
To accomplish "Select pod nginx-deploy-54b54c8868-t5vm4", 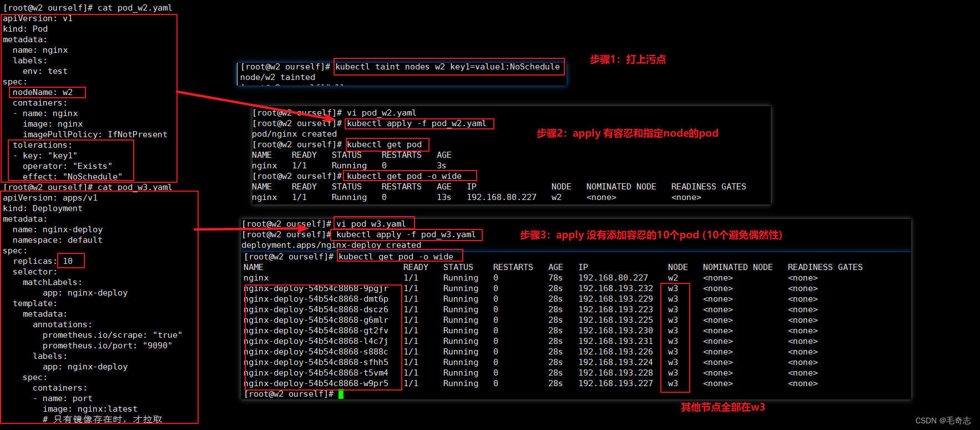I will pos(316,373).
